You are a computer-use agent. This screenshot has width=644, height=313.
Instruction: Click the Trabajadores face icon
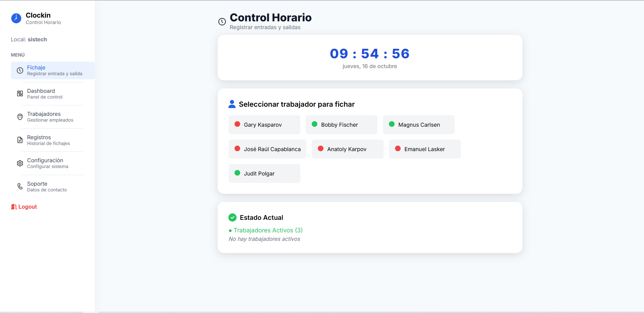coord(20,117)
